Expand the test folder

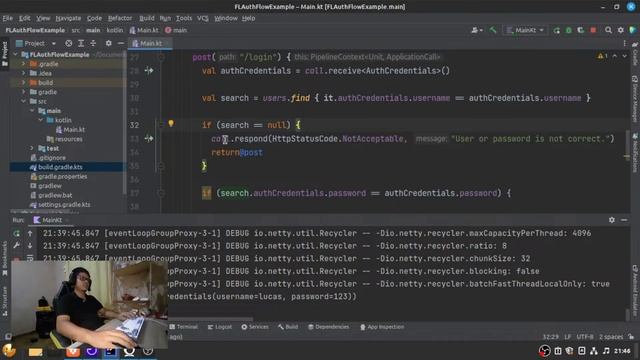[x=32, y=148]
